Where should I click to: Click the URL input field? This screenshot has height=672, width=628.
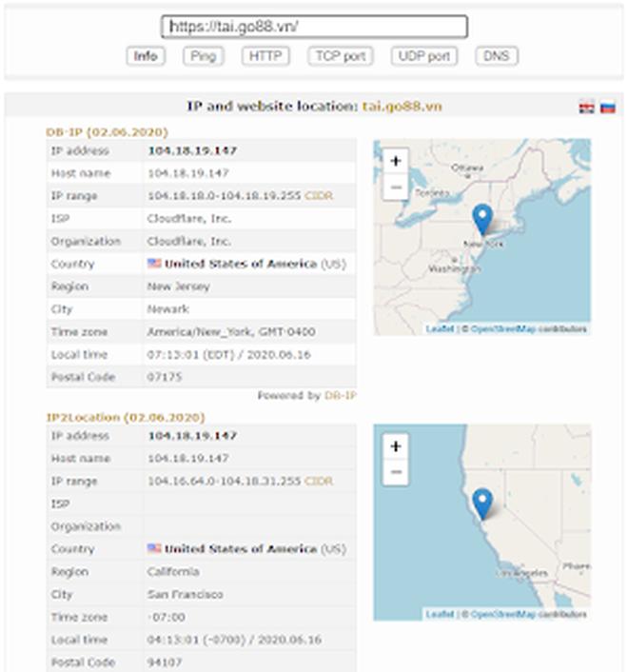click(x=314, y=27)
